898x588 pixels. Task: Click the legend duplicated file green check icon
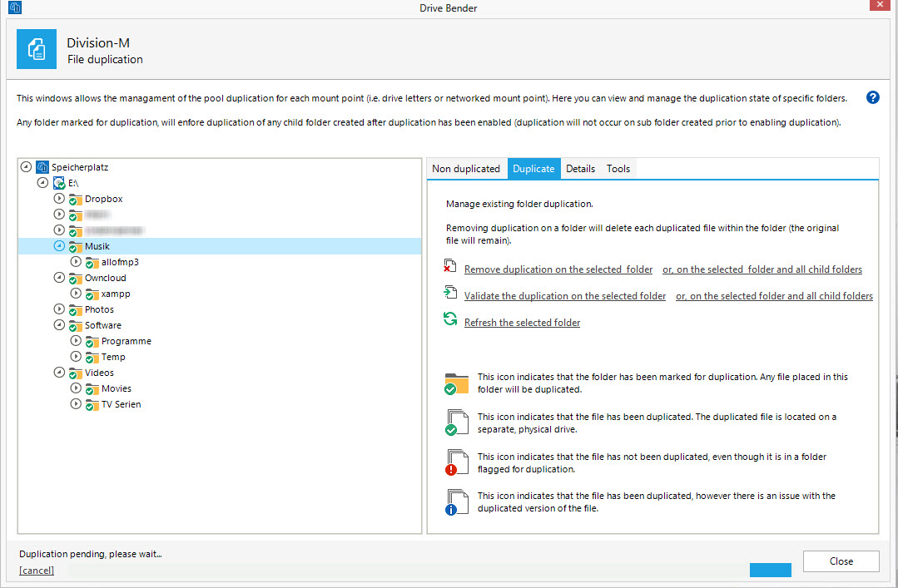click(456, 422)
